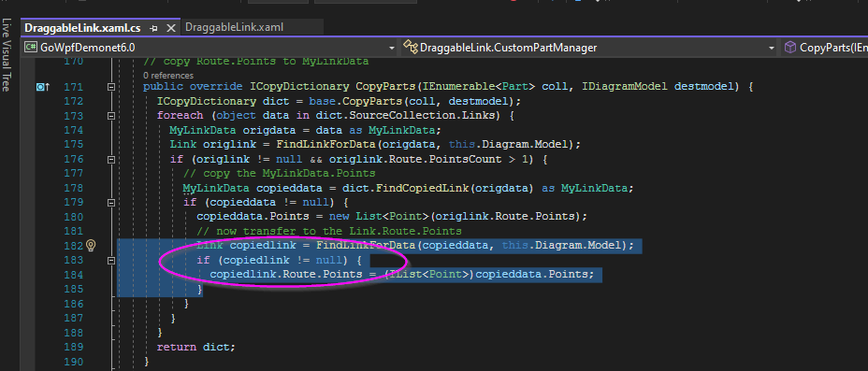Collapse the foreach block at line 173
Screen dimensions: 868x371
tap(111, 116)
